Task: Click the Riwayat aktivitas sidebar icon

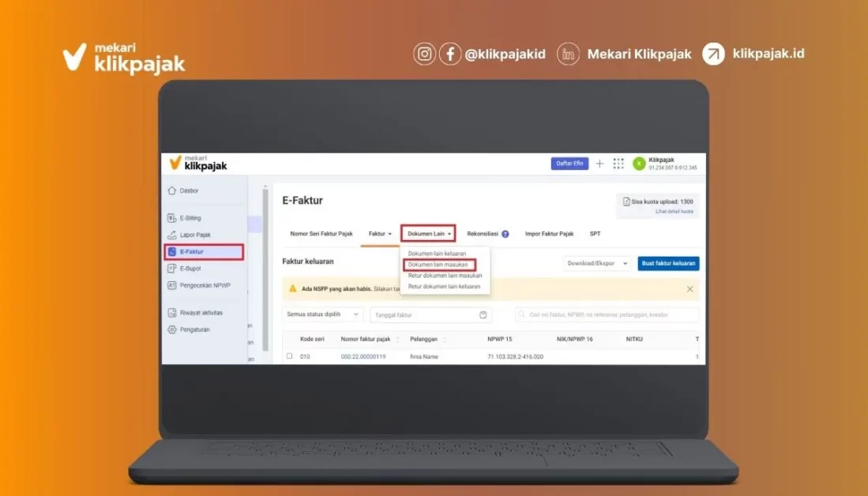Action: (x=171, y=313)
